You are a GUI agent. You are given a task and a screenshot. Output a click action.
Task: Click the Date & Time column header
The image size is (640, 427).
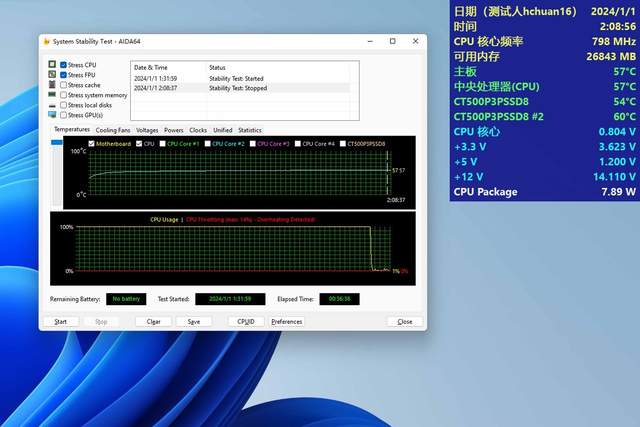click(169, 67)
